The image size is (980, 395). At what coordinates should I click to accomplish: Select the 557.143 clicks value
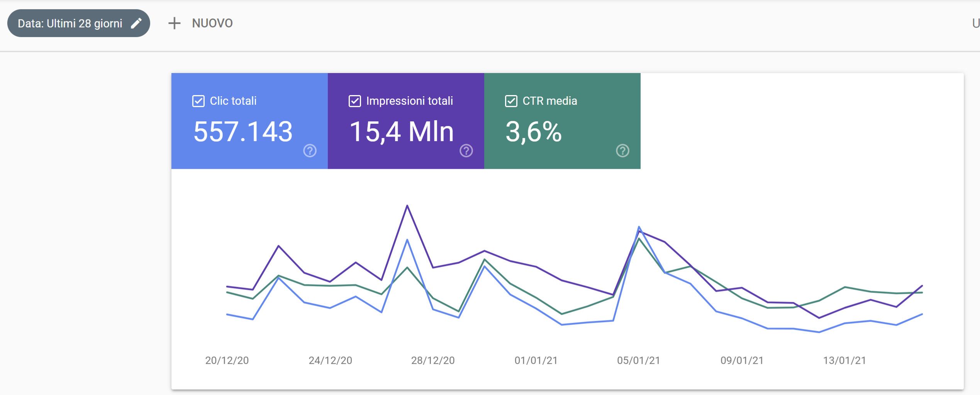pyautogui.click(x=243, y=132)
